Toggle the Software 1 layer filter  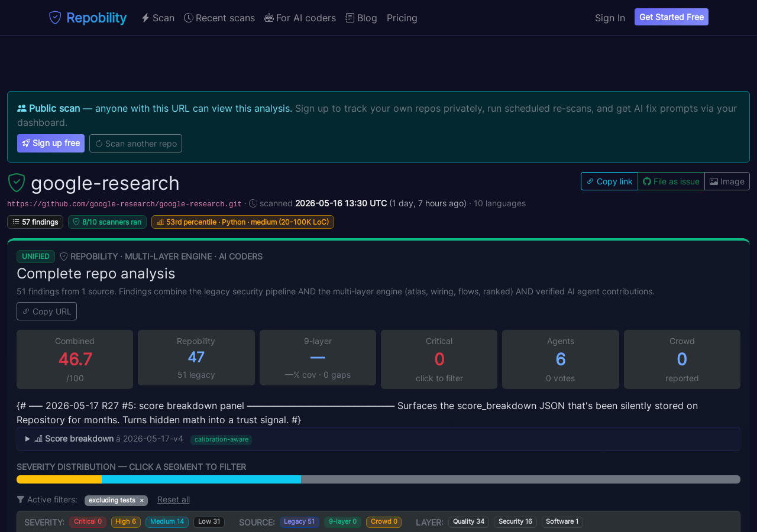[562, 522]
